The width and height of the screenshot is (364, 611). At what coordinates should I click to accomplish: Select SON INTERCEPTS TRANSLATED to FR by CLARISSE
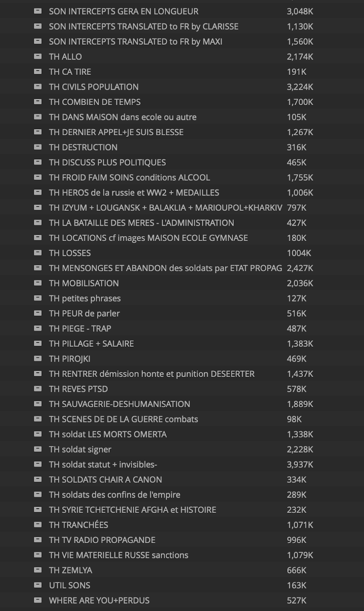[x=143, y=26]
